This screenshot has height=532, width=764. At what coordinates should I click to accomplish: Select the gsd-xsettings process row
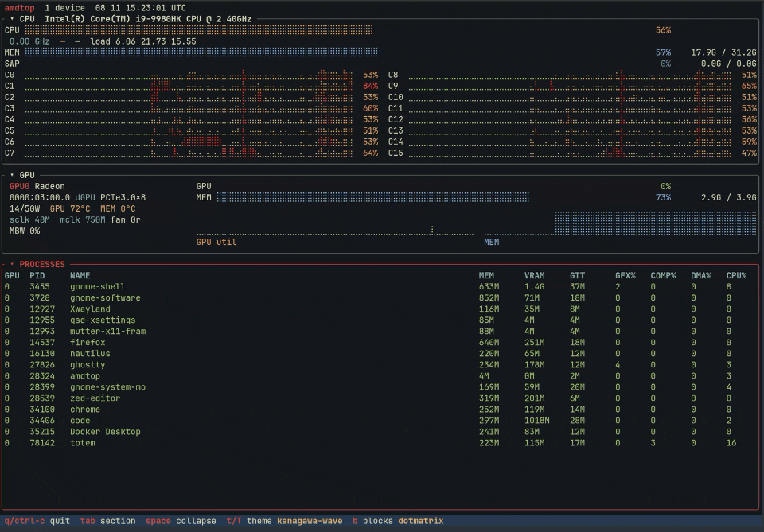[381, 320]
